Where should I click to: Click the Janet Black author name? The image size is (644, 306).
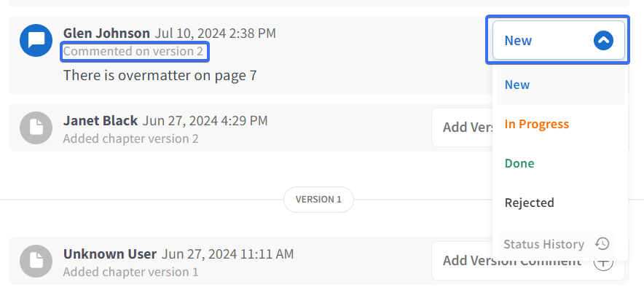[x=101, y=121]
